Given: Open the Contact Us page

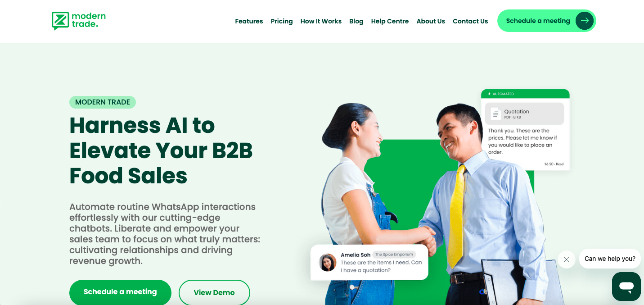Looking at the screenshot, I should point(470,21).
